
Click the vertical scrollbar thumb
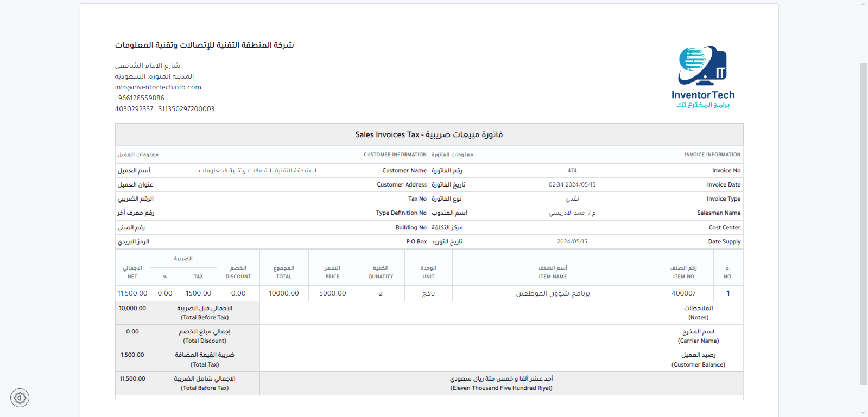tap(863, 222)
